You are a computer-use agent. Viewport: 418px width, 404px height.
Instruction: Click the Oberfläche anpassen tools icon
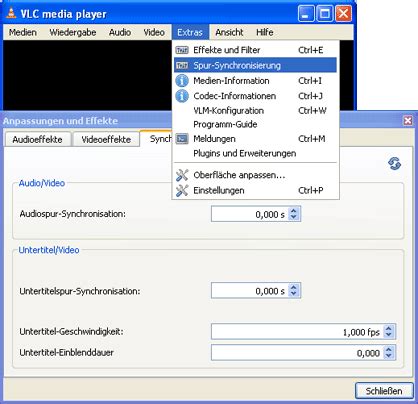pos(182,175)
